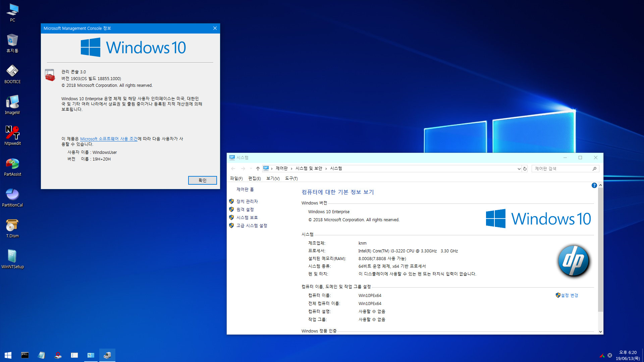Screen dimensions: 644x362
Task: Open the Windows Start menu
Action: [8, 355]
